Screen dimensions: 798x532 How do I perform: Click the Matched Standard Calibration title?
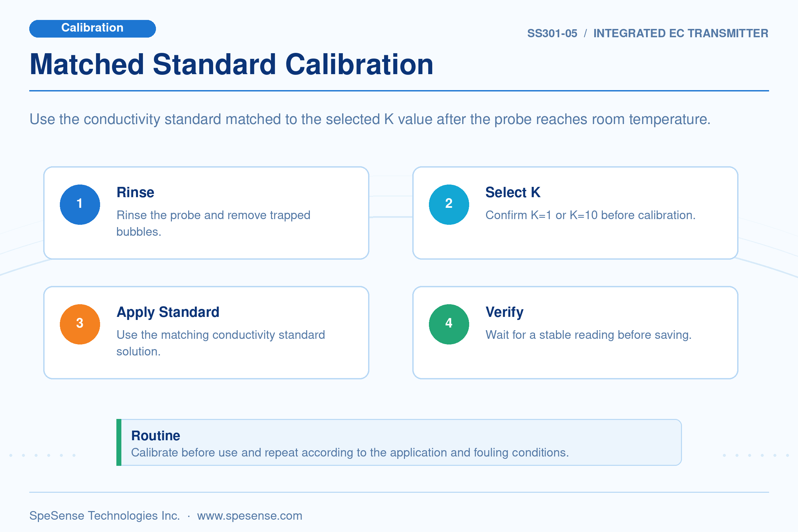[231, 65]
